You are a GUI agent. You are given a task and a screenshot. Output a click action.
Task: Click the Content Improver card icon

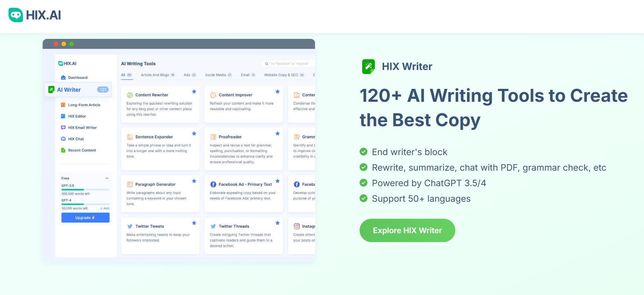[x=213, y=95]
